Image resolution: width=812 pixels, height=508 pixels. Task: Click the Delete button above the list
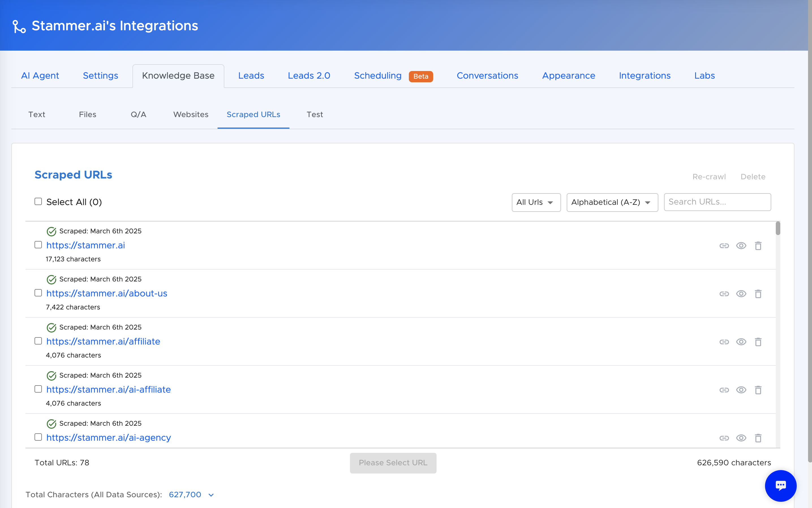(753, 177)
